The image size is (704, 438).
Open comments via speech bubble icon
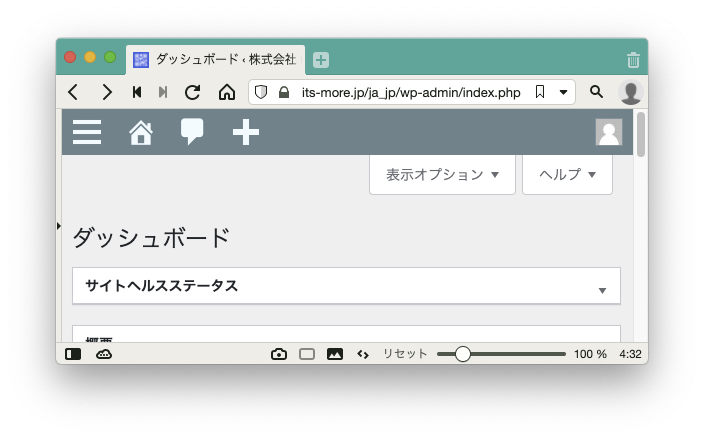pyautogui.click(x=192, y=132)
